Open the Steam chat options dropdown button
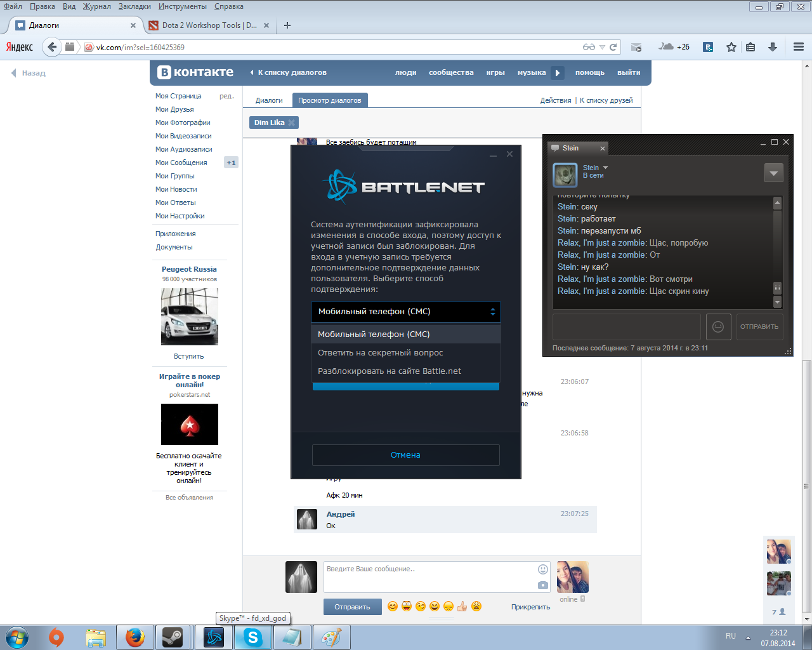Screen dimensions: 812x650 click(774, 173)
